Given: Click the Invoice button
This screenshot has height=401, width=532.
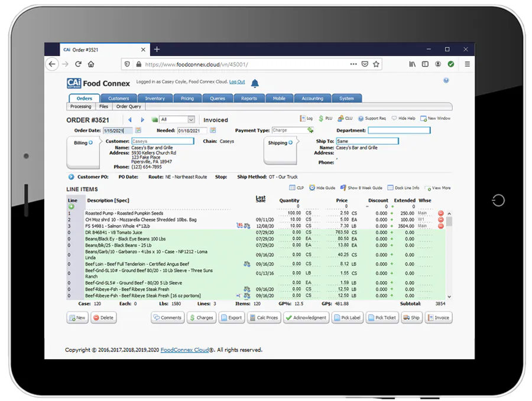Looking at the screenshot, I should click(x=439, y=318).
